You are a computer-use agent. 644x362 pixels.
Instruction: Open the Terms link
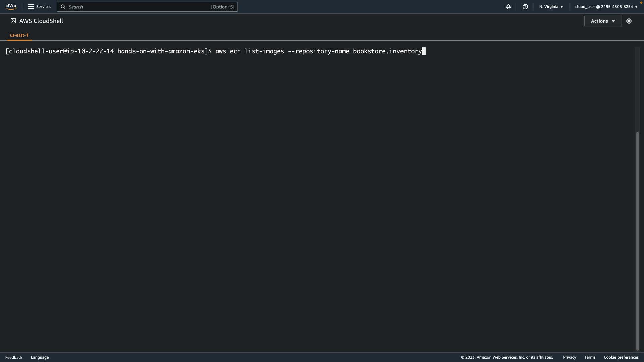[590, 357]
